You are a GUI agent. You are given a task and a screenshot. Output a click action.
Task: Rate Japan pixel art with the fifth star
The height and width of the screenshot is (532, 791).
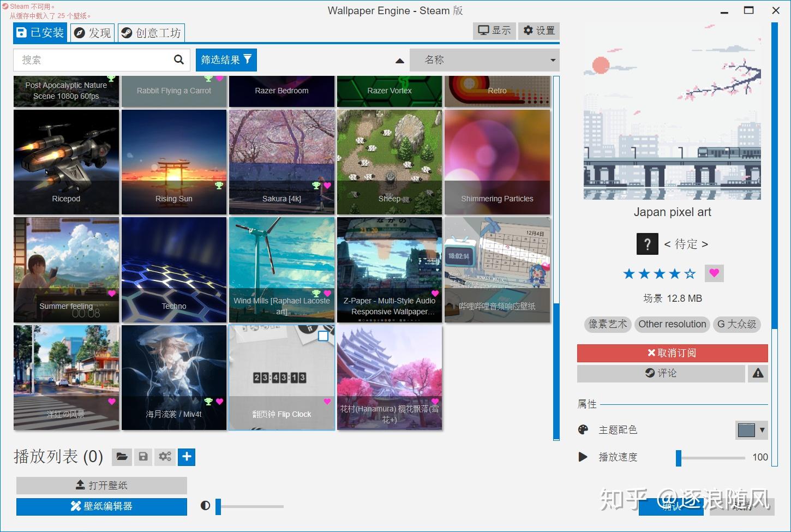tap(690, 273)
